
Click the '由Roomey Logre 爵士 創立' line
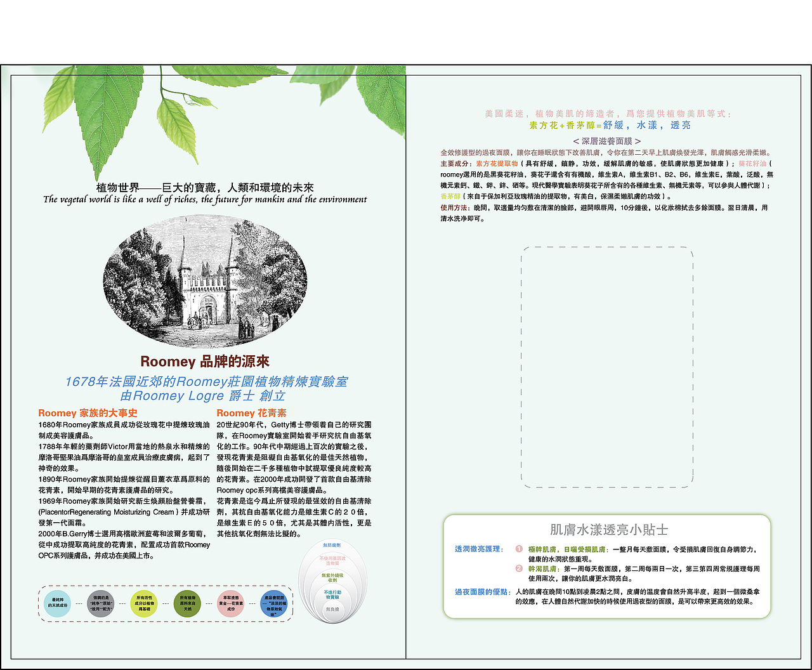pos(203,395)
